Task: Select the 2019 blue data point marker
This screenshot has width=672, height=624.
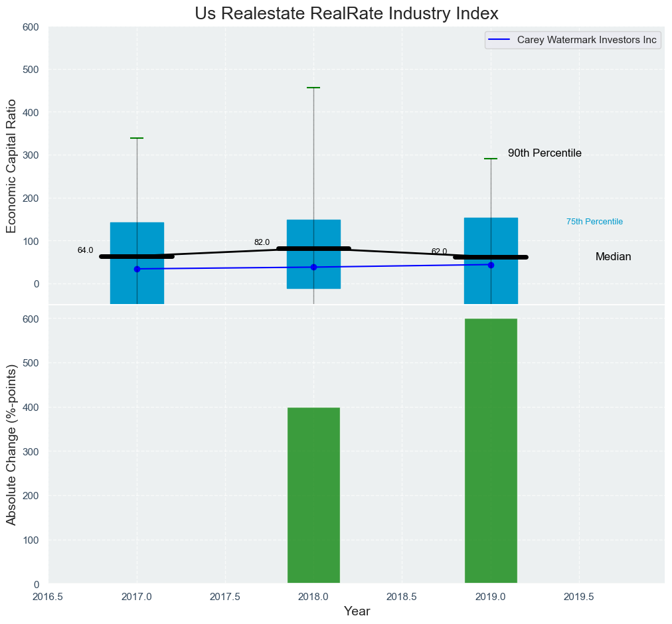Action: pos(491,265)
